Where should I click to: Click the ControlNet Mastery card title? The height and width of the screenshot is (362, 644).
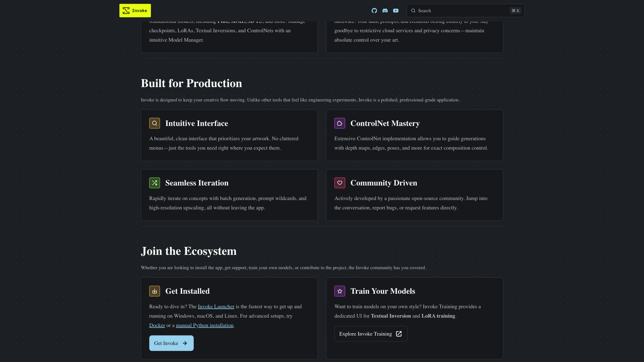(x=385, y=123)
